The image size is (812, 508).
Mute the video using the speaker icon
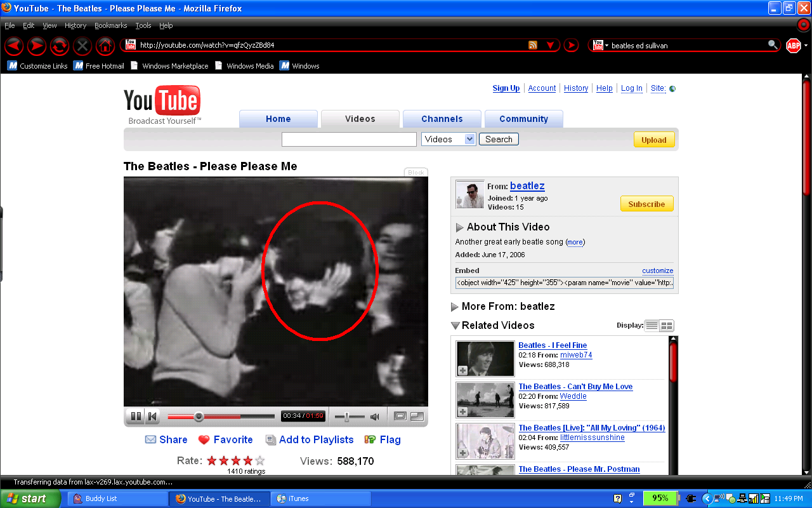click(x=375, y=417)
